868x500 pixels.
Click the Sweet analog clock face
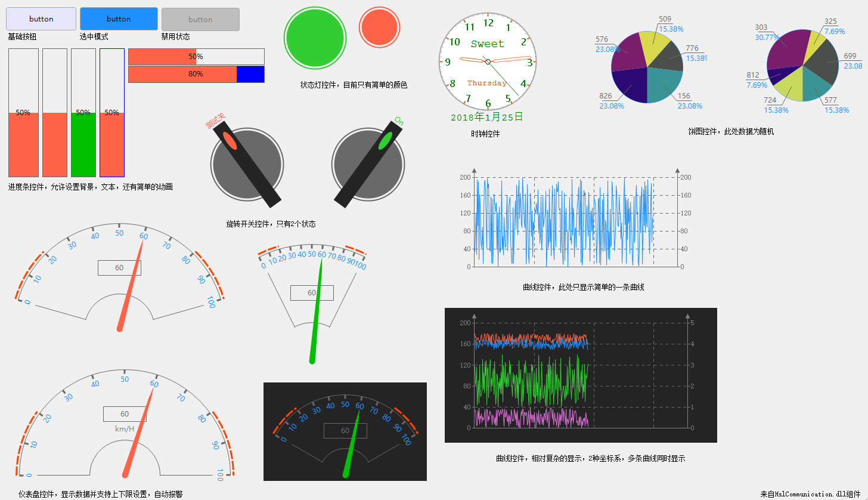(x=488, y=61)
